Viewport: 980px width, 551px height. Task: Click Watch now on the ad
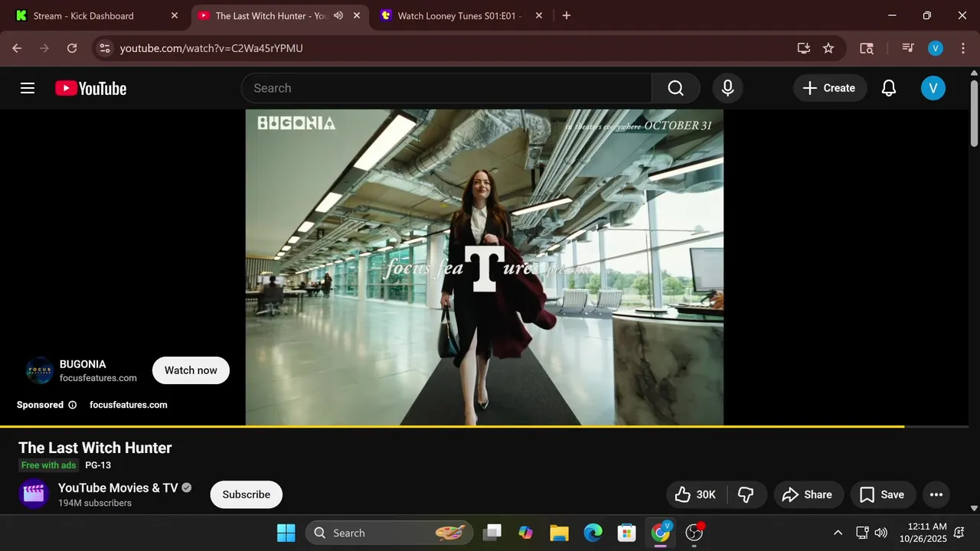tap(191, 370)
